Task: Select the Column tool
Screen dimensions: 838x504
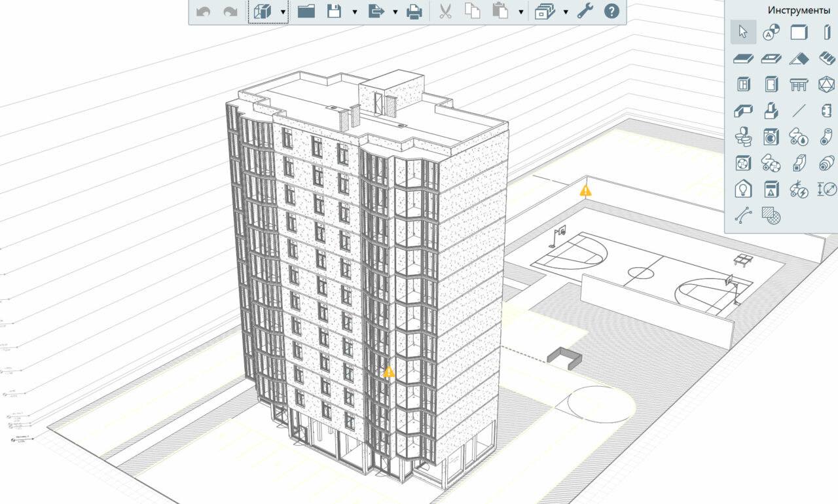Action: (x=827, y=32)
